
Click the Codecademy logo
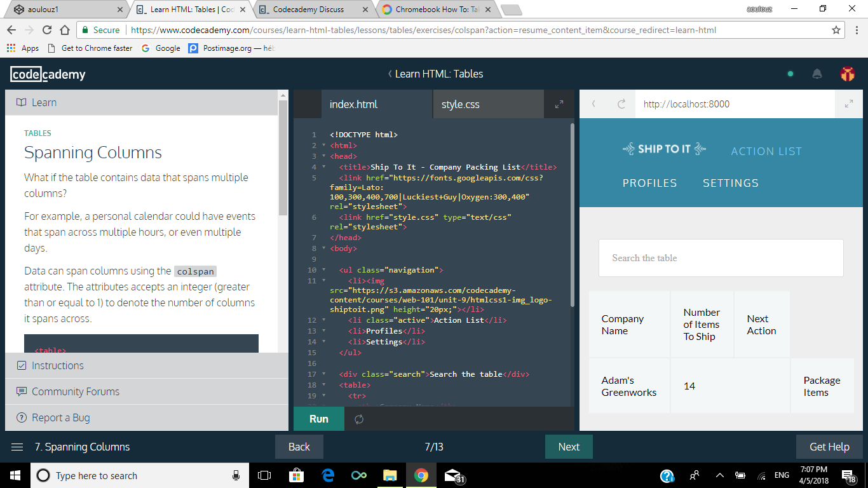click(x=48, y=74)
